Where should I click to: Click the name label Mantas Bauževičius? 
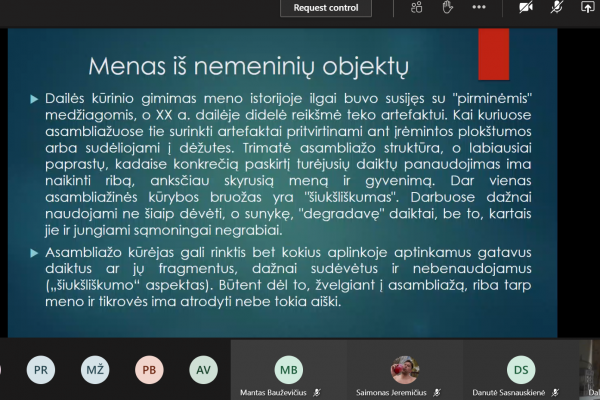point(273,393)
